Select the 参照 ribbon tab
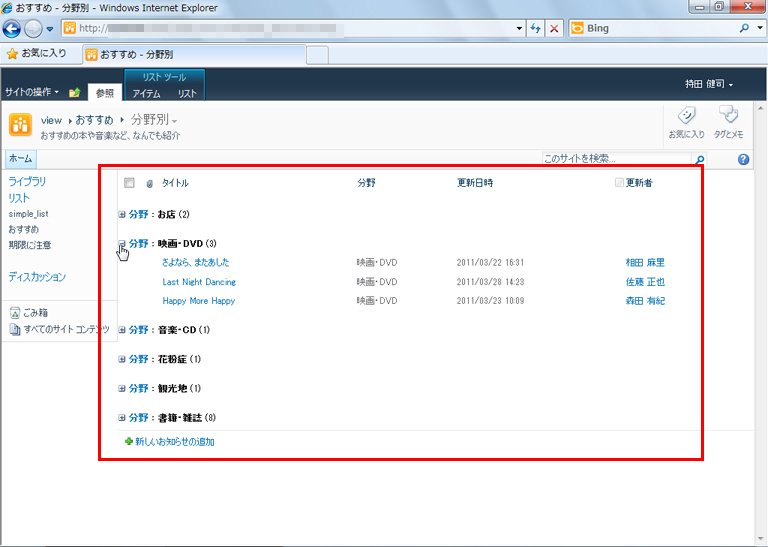 coord(105,93)
